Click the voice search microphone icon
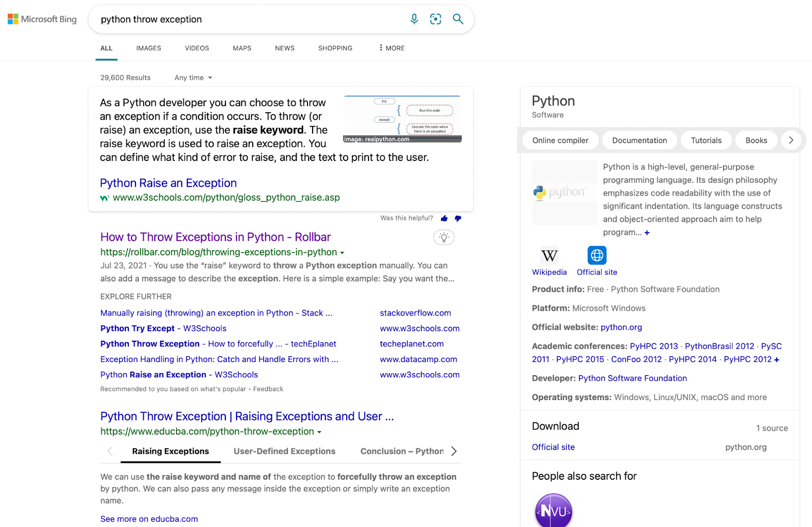The height and width of the screenshot is (527, 812). [x=414, y=19]
